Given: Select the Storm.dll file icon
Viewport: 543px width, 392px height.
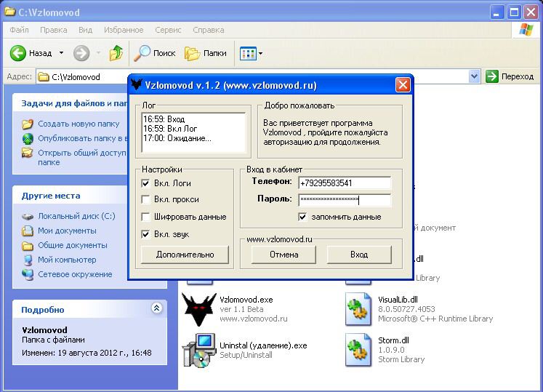Looking at the screenshot, I should click(x=358, y=350).
